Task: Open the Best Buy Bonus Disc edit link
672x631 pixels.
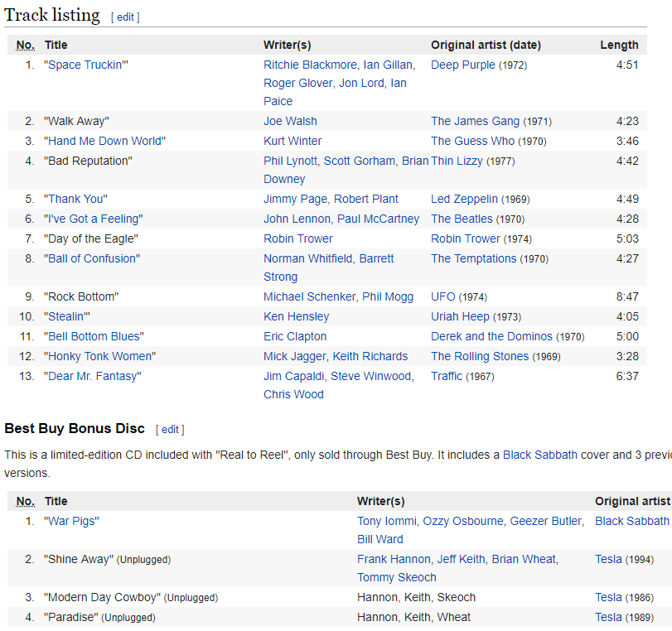Action: 170,429
